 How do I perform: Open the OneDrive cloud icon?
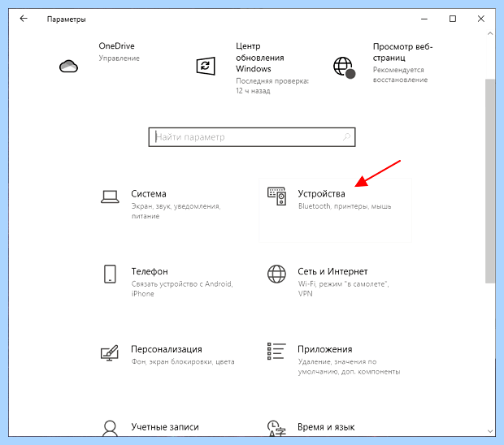coord(68,66)
